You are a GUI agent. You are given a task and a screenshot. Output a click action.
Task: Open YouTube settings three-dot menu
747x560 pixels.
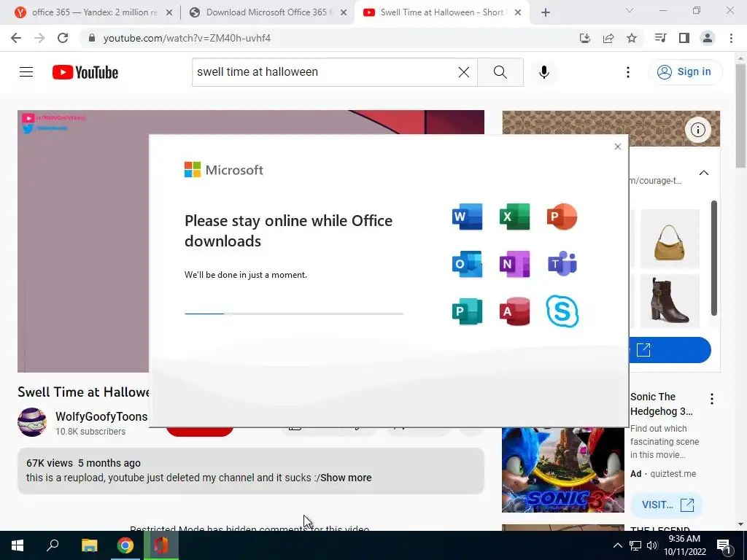point(628,72)
